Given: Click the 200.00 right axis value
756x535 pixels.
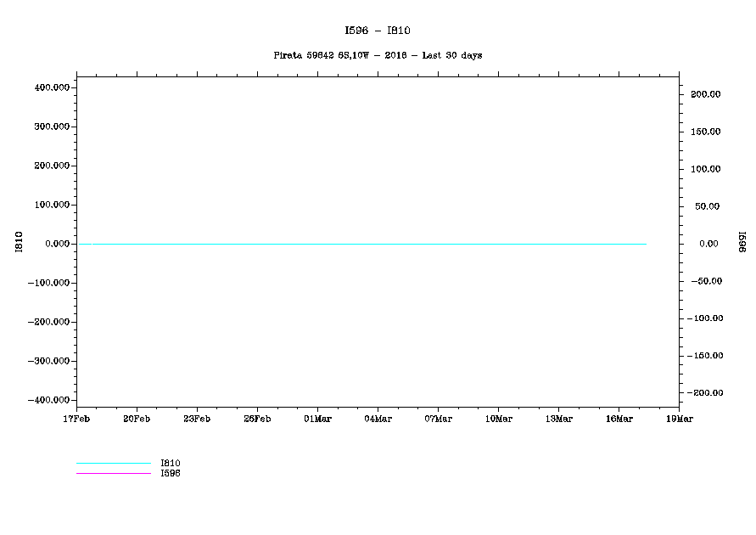Looking at the screenshot, I should tap(706, 94).
